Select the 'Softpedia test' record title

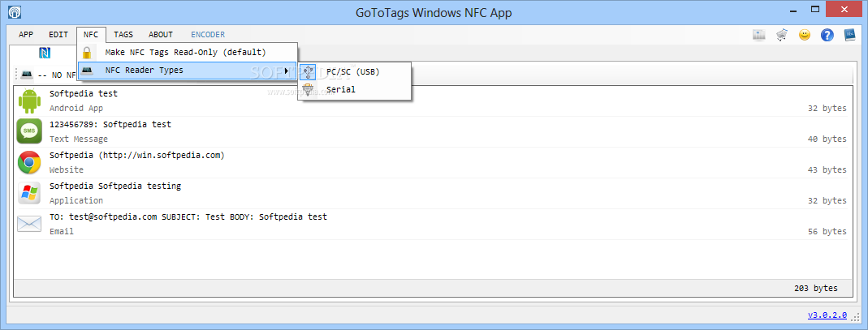coord(84,93)
